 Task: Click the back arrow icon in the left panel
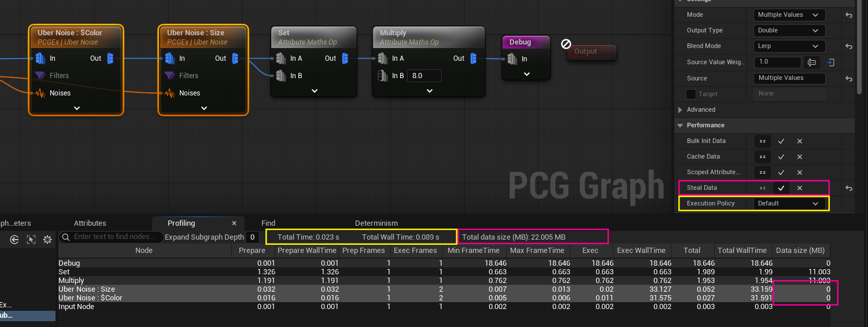(14, 238)
